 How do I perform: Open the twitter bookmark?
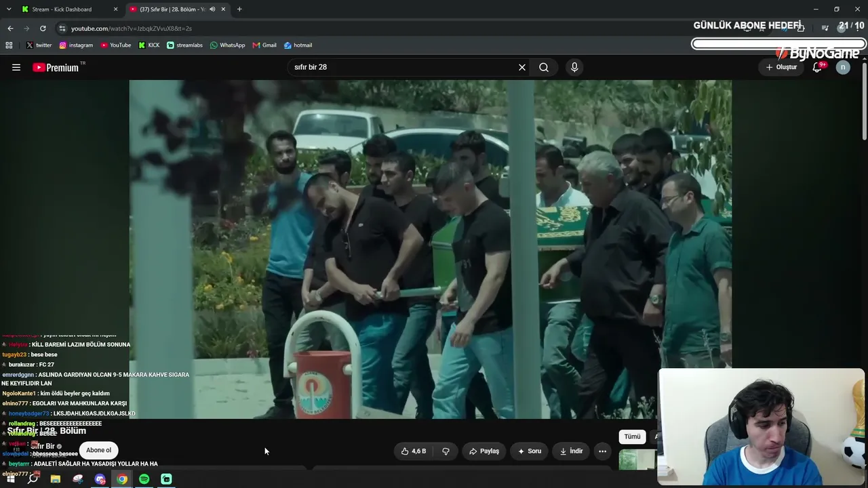pyautogui.click(x=39, y=45)
